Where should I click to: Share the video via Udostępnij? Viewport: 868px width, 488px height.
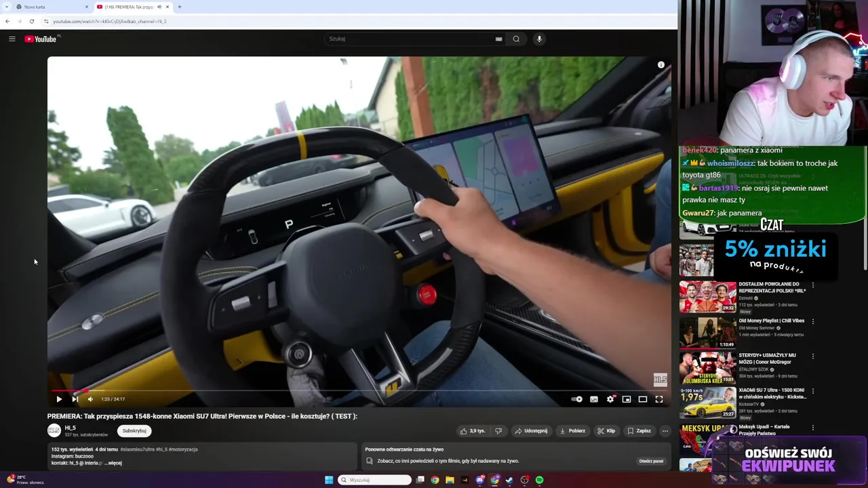pyautogui.click(x=531, y=430)
